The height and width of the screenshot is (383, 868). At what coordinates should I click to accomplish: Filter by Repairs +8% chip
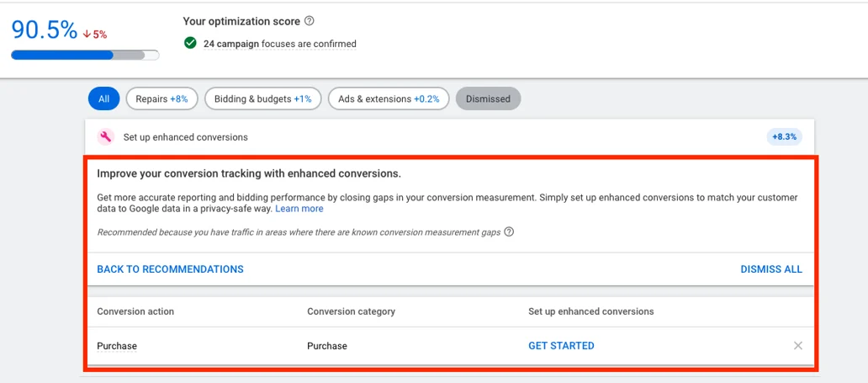(x=161, y=99)
